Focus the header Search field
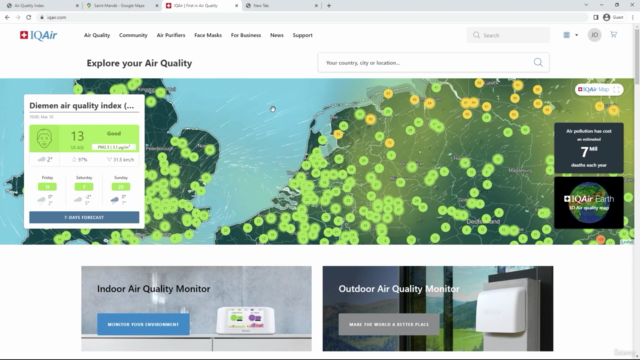 pos(508,35)
